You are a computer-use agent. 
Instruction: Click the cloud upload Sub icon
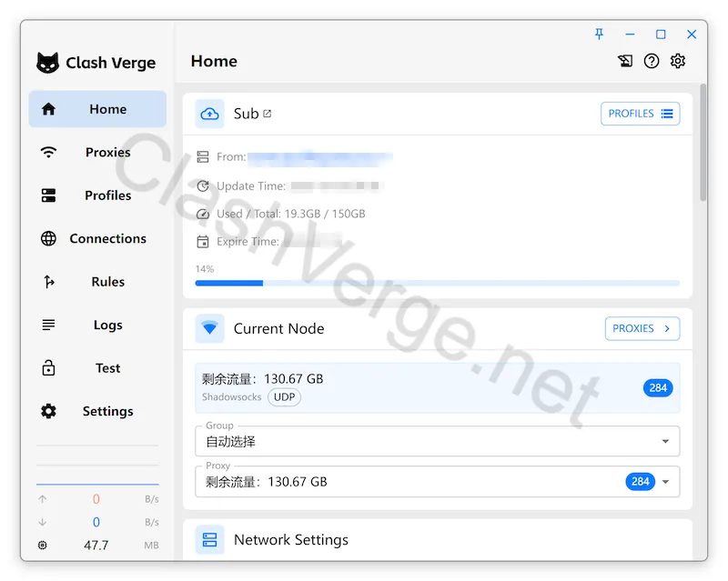pos(209,114)
